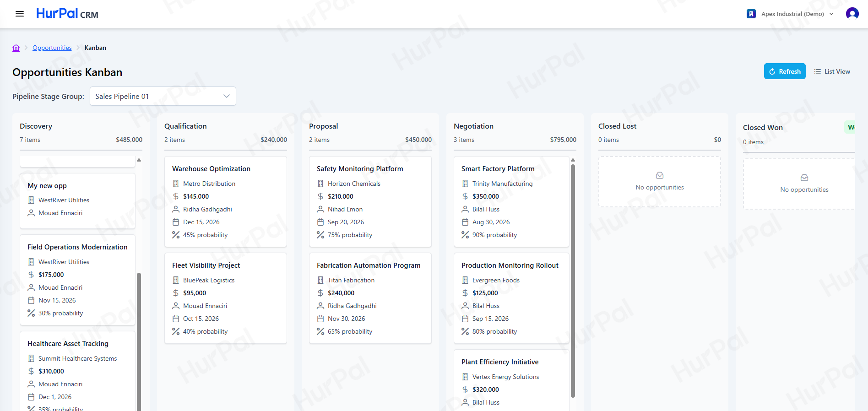Image resolution: width=868 pixels, height=411 pixels.
Task: Click the building icon beside Vertex Energy Solutions
Action: [x=465, y=377]
